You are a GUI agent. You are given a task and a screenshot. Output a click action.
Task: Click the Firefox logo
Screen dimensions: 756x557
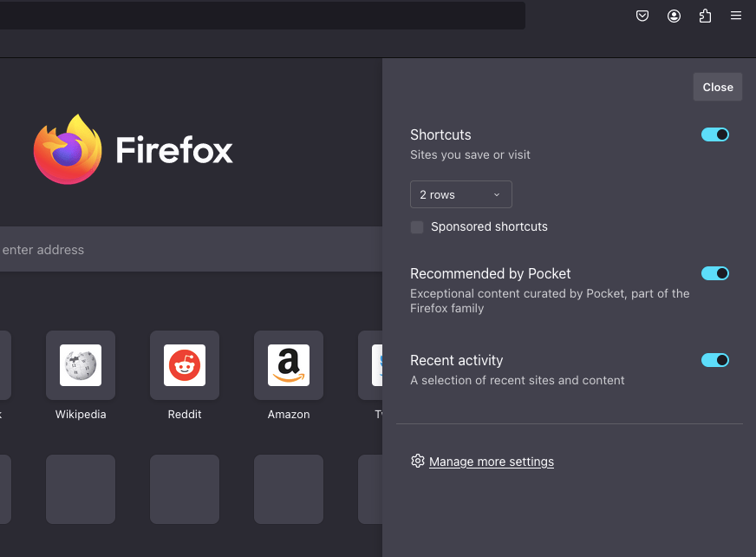tap(133, 149)
